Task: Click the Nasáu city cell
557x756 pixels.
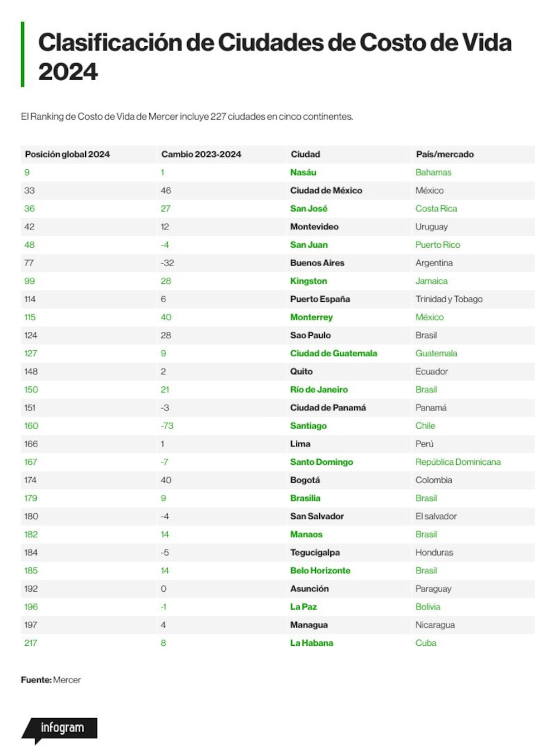Action: 303,173
